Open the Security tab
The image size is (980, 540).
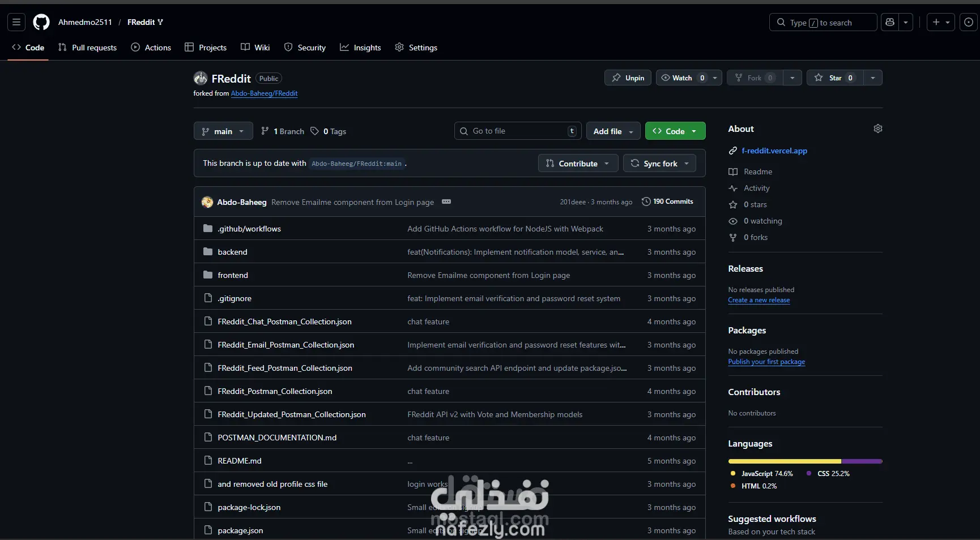pos(305,48)
